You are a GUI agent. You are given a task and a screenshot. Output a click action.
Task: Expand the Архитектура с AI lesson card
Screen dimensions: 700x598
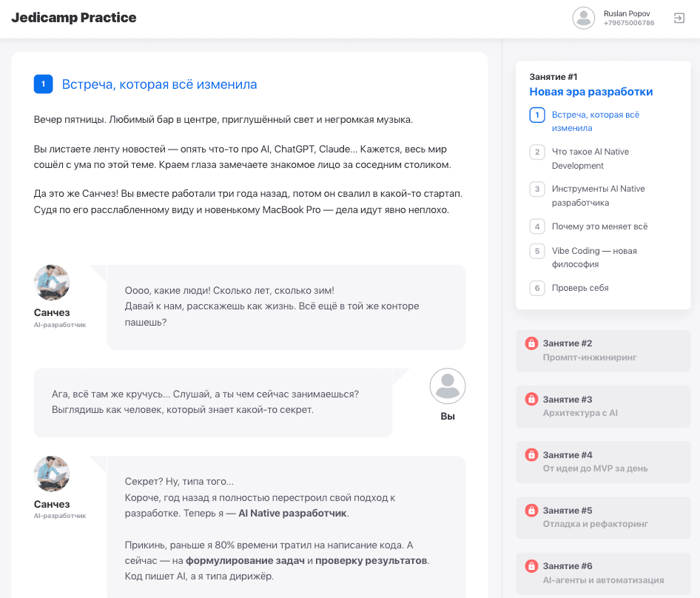click(x=603, y=406)
